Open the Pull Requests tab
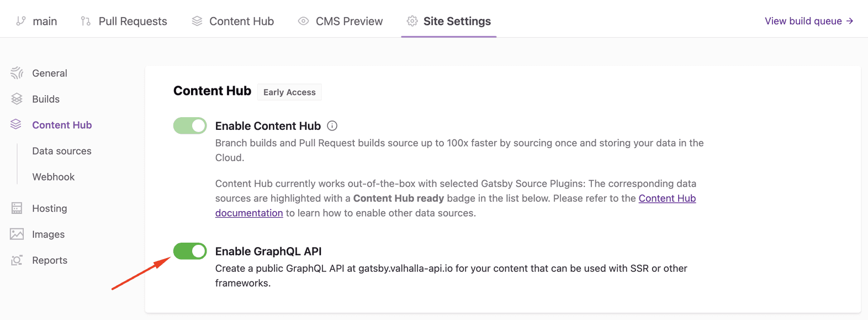This screenshot has height=320, width=868. 132,21
